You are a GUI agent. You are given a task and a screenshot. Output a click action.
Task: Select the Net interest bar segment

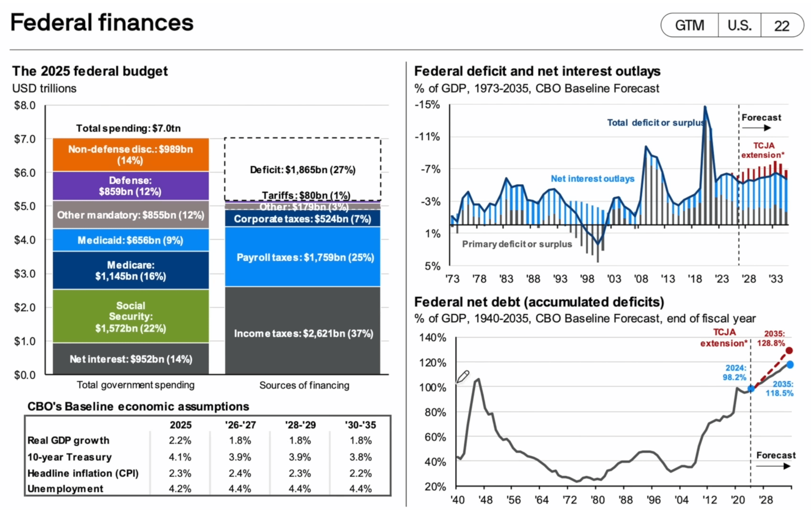(x=131, y=359)
